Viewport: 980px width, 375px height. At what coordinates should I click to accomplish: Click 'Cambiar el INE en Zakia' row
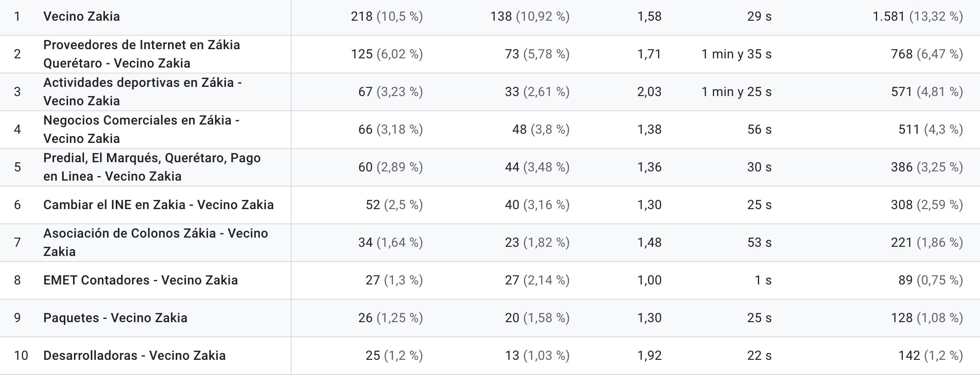(x=158, y=205)
